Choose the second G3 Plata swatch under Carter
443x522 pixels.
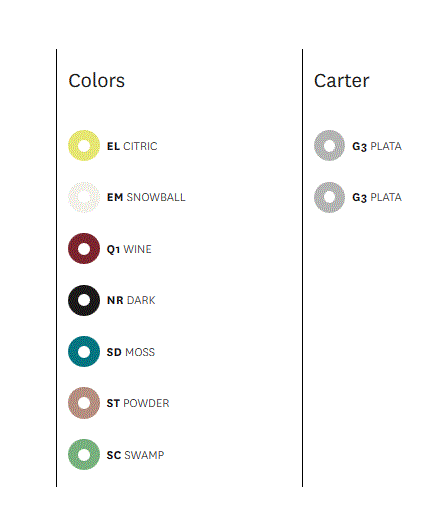[x=329, y=197]
